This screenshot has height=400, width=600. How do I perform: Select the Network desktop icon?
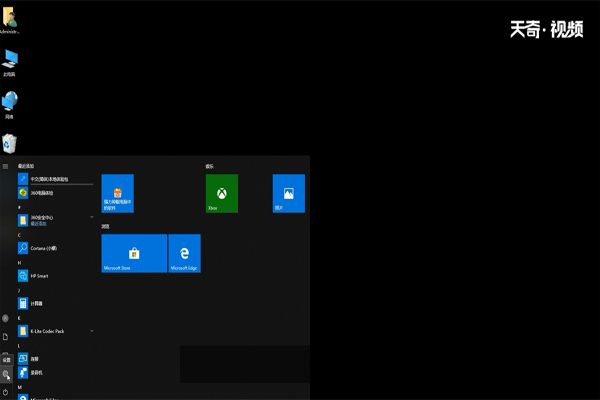pyautogui.click(x=10, y=105)
